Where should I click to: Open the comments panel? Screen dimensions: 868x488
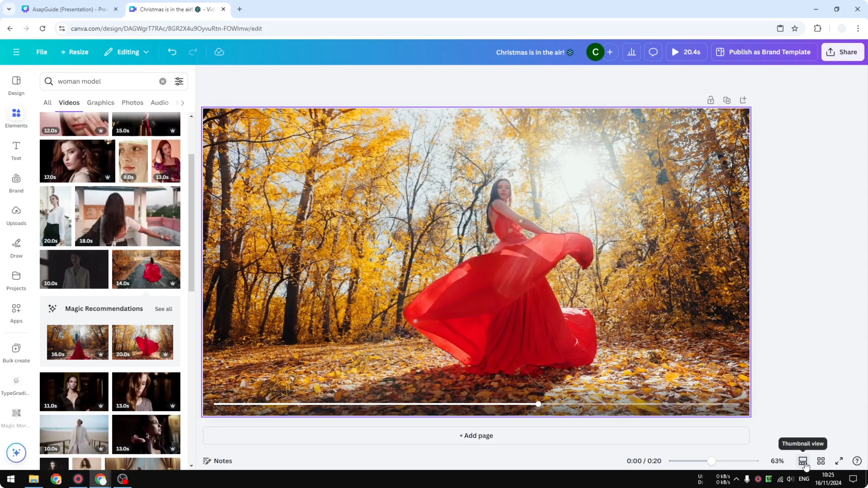point(653,52)
